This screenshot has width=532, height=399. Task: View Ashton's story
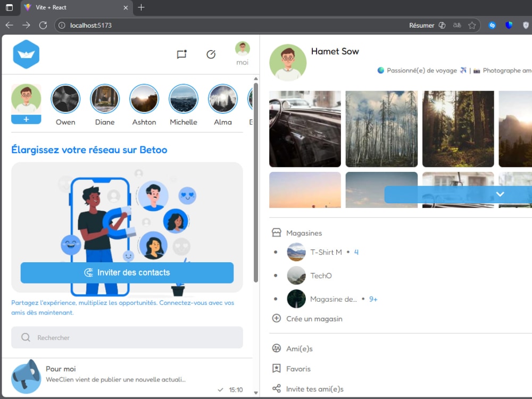144,99
